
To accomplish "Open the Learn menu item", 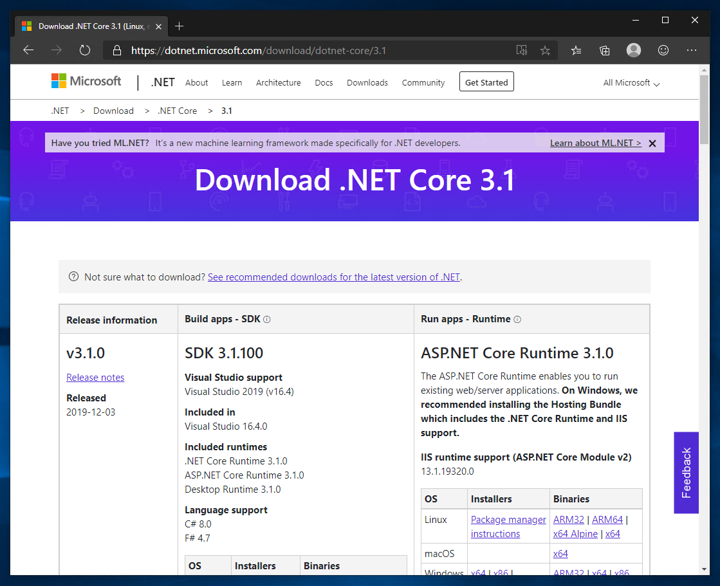I will 232,83.
